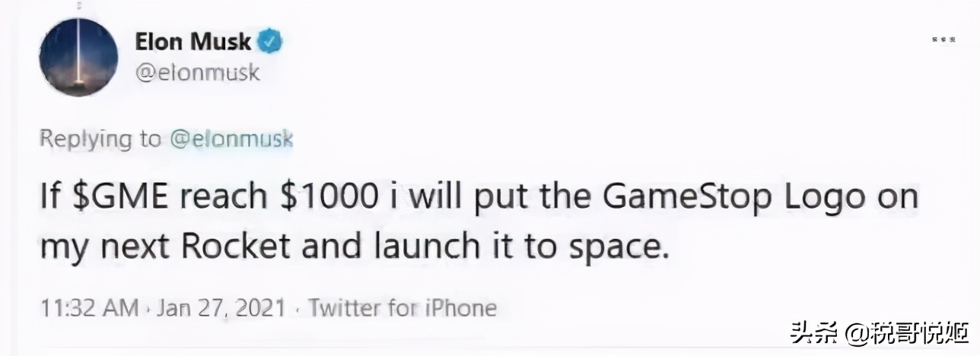Click Elon Musk's profile avatar photo
The height and width of the screenshot is (356, 980).
78,58
